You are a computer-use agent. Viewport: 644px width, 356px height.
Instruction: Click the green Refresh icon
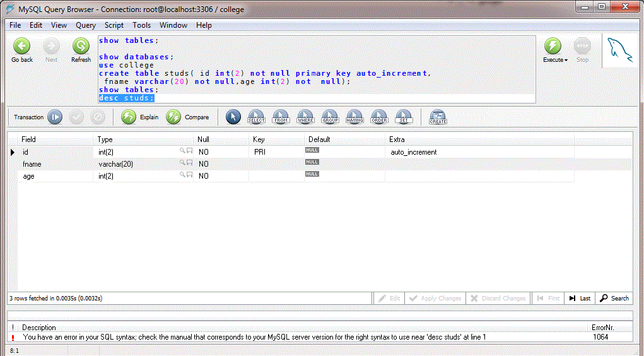(81, 46)
